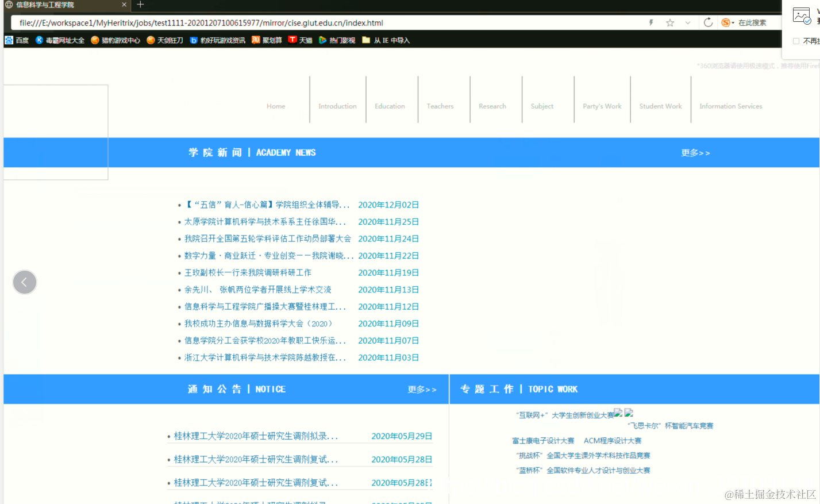Open the 百度 bookmark
Screen dimensions: 820x504
(17, 40)
